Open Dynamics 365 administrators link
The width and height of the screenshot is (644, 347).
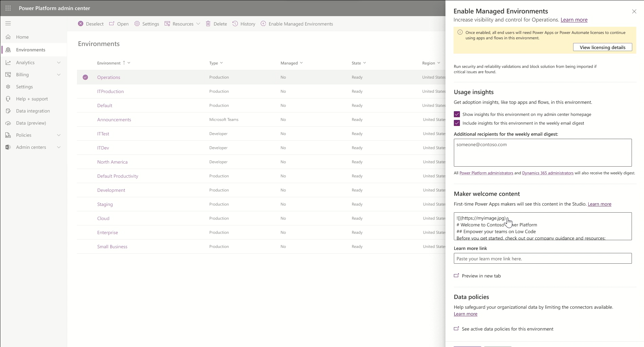click(548, 173)
